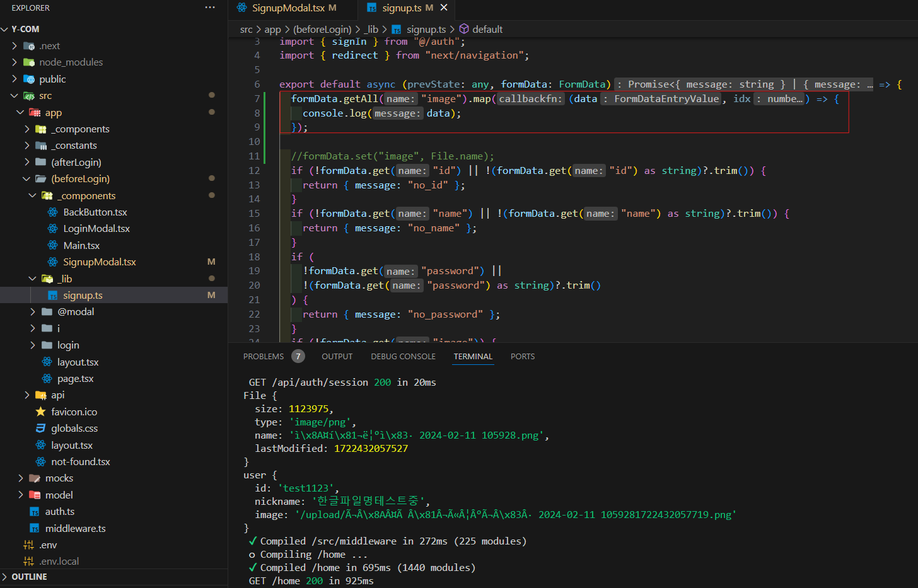
Task: Expand the _constants folder chevron
Action: (x=27, y=146)
